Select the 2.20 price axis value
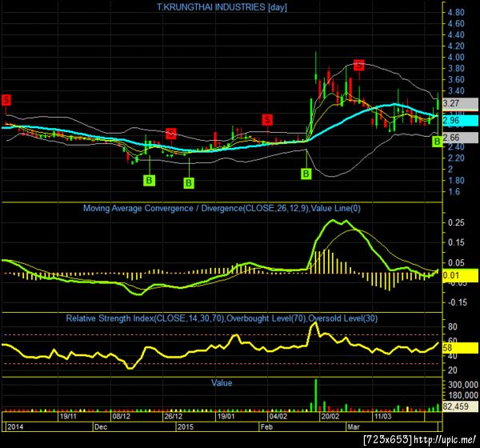 pyautogui.click(x=456, y=158)
